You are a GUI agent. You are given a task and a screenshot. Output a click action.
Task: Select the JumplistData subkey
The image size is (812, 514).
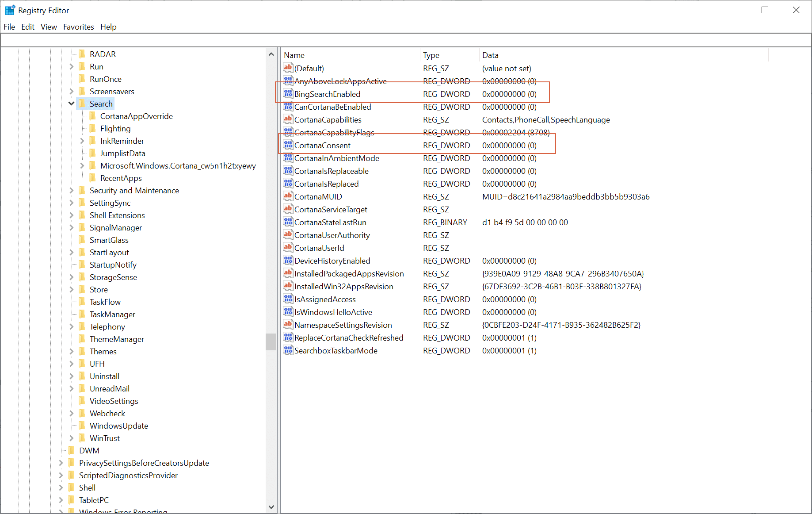(123, 153)
